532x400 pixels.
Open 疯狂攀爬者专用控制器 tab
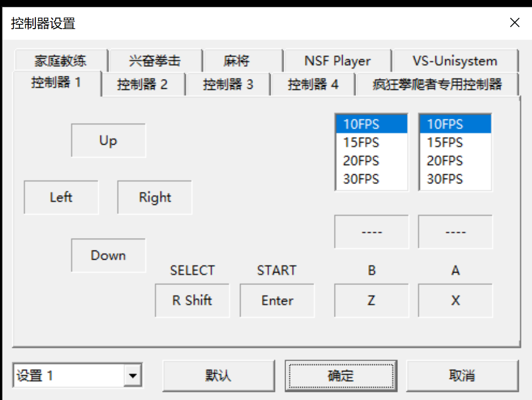pyautogui.click(x=437, y=84)
